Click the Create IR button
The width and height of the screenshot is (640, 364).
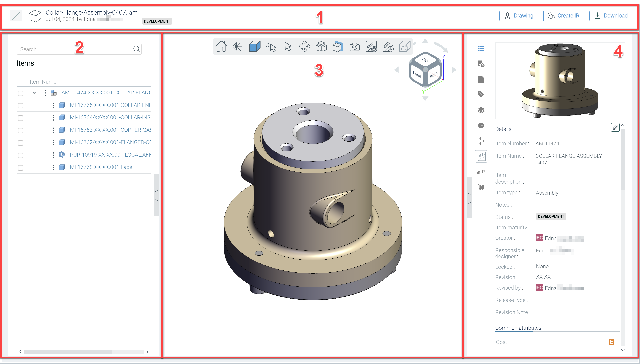pos(563,16)
